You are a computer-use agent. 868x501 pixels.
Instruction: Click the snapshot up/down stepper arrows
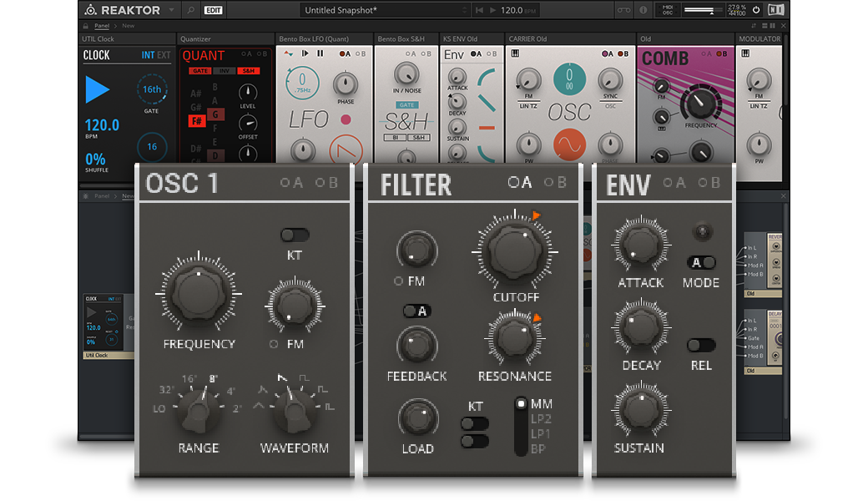pos(464,10)
